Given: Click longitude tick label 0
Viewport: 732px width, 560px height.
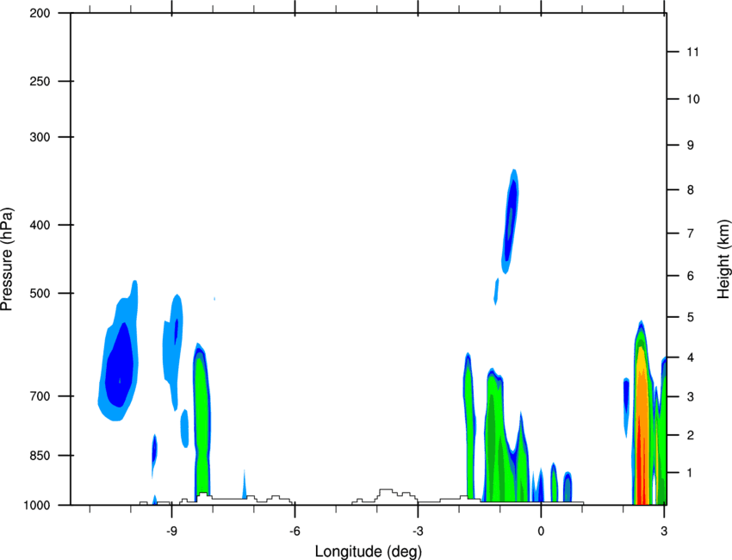Looking at the screenshot, I should (x=541, y=532).
